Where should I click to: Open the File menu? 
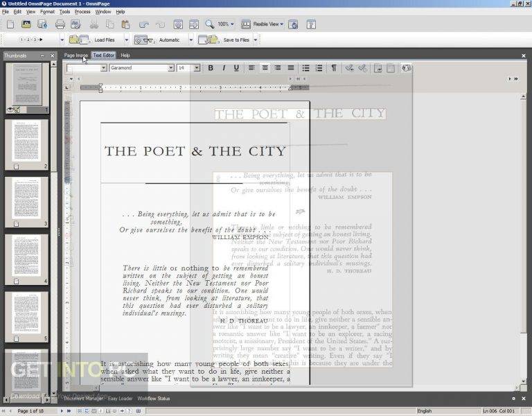pyautogui.click(x=6, y=12)
